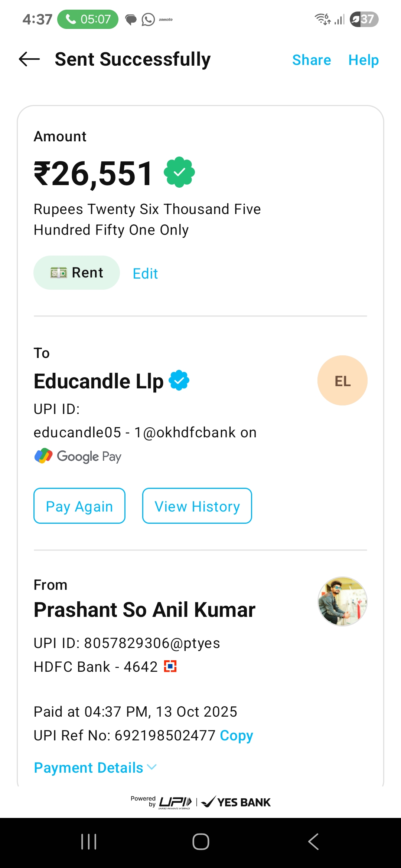Edit the Rent payment tag
The height and width of the screenshot is (868, 401).
145,274
